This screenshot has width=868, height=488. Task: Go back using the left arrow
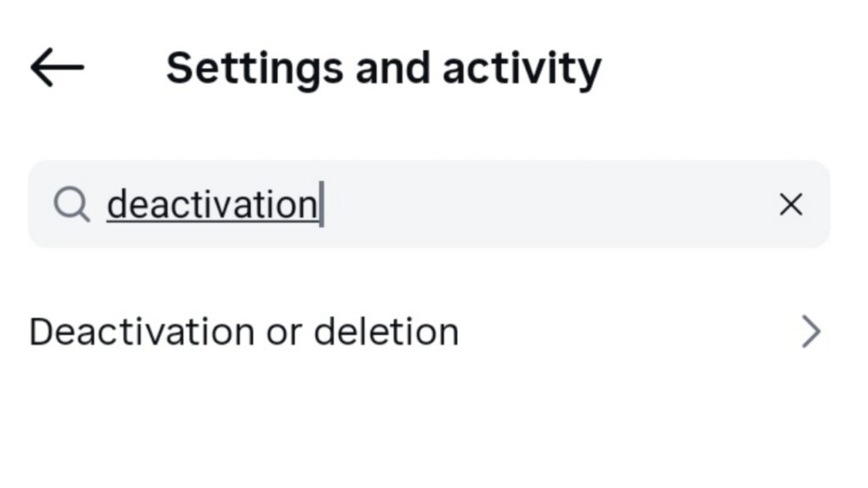[57, 68]
